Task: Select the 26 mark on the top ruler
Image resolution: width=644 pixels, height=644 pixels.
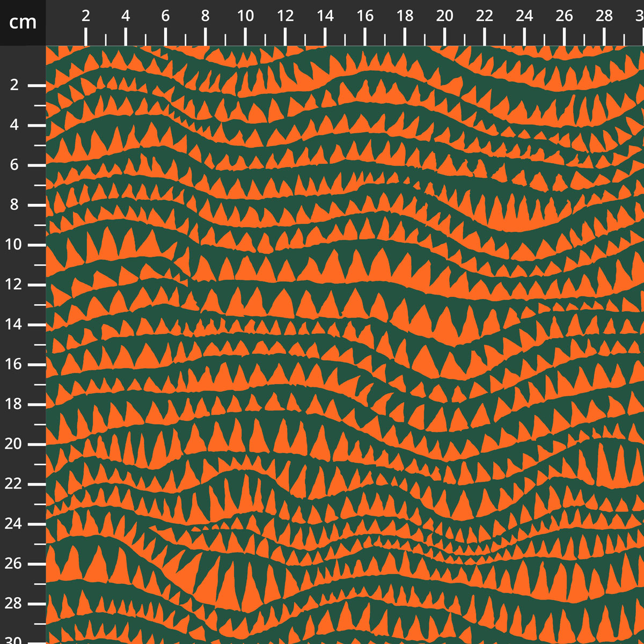Action: point(564,16)
